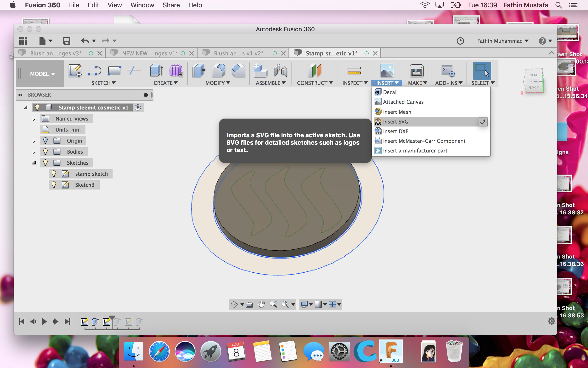Toggle visibility bulb of Bodies folder
Screen dimensions: 588x368
click(x=45, y=152)
